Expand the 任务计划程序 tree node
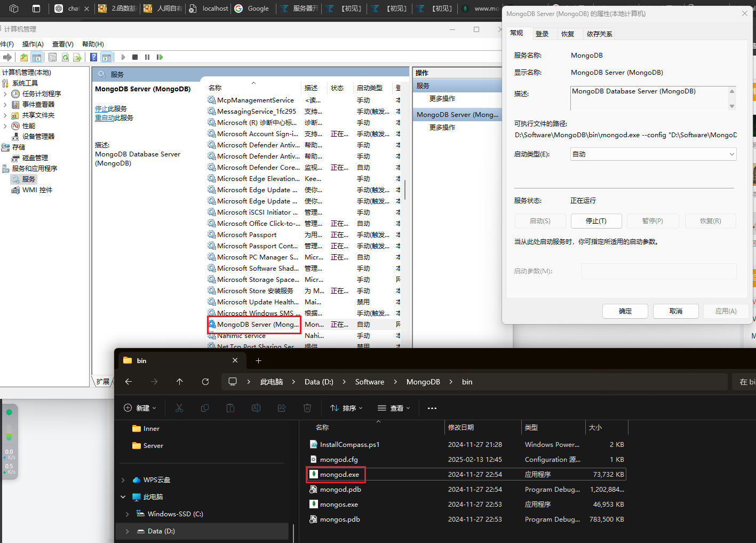The image size is (756, 543). [x=5, y=94]
